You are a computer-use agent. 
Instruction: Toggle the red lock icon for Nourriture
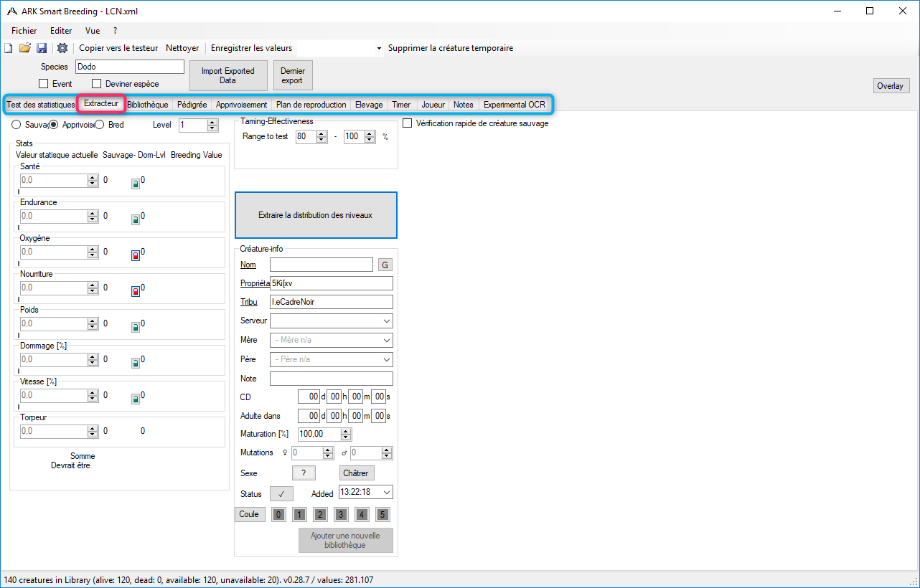tap(135, 291)
